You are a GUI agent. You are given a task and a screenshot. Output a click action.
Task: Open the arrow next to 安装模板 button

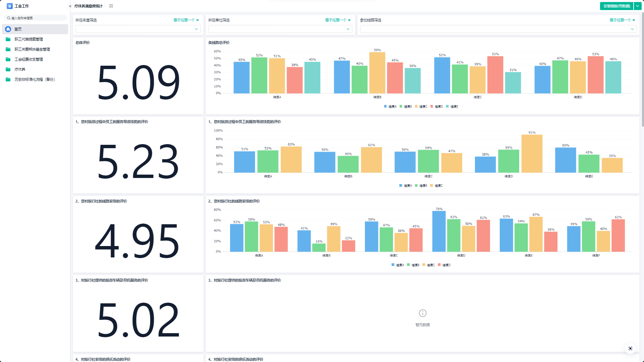pyautogui.click(x=637, y=6)
